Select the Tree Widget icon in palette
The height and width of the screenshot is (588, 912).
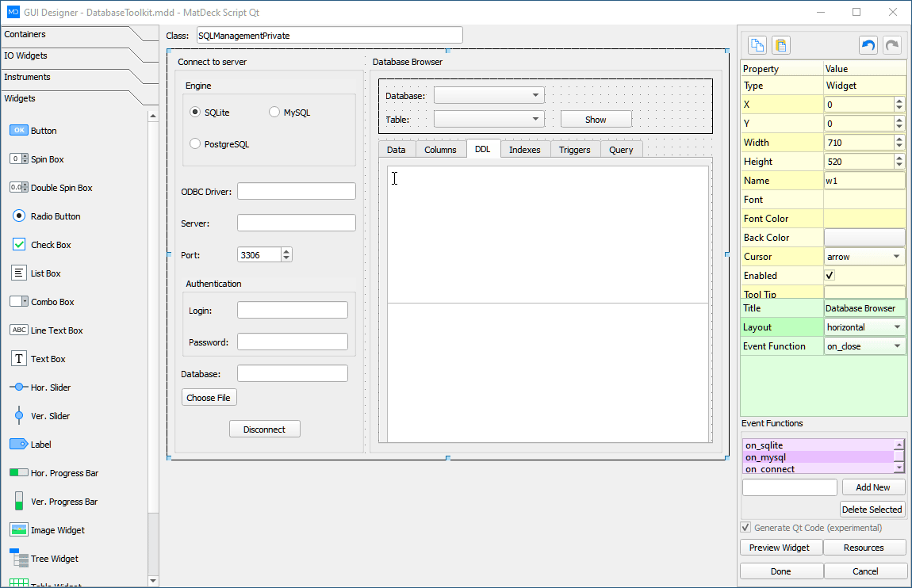[19, 559]
